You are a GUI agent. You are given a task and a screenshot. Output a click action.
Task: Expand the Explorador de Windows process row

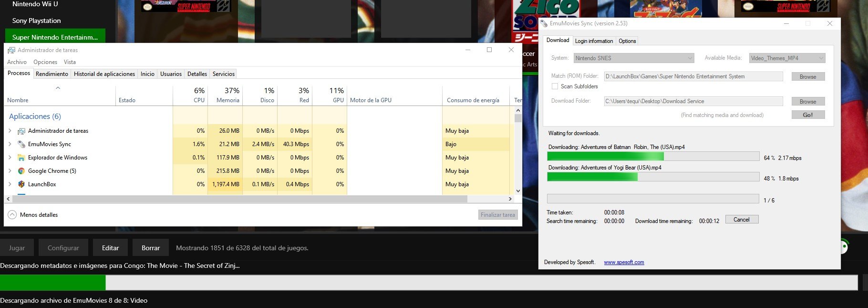pos(10,158)
